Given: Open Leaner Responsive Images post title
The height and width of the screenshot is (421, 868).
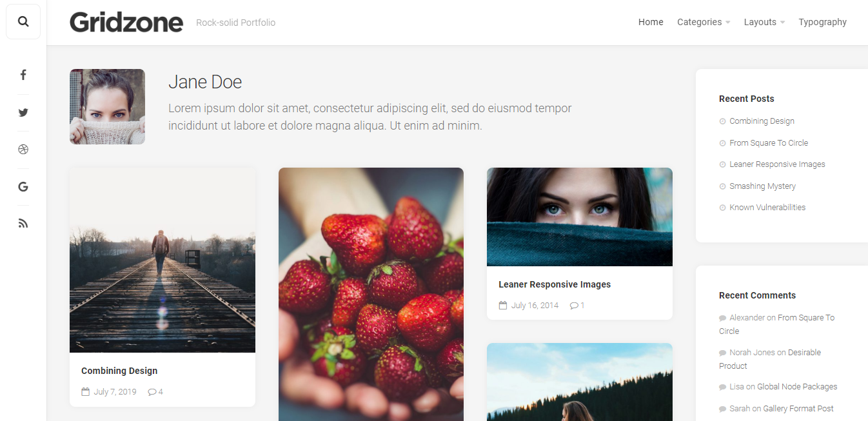Looking at the screenshot, I should point(555,284).
